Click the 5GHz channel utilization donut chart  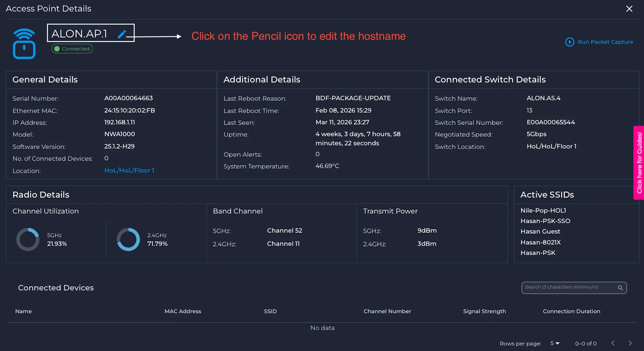pos(28,239)
